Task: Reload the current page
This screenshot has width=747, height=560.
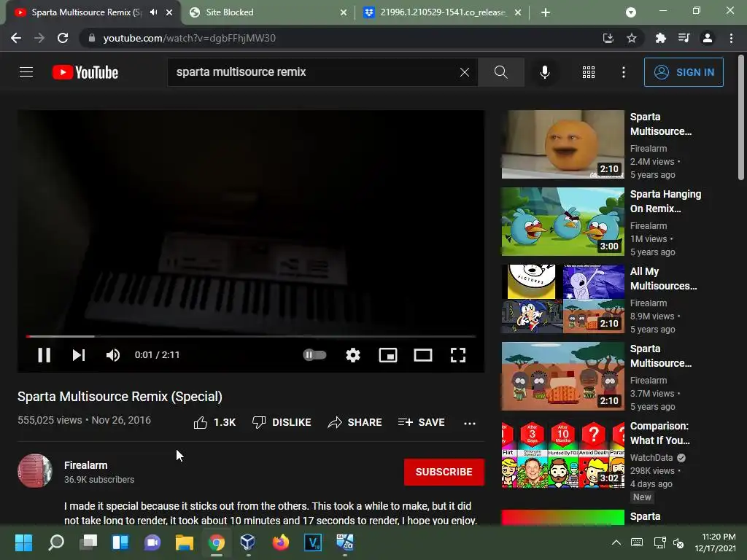Action: point(63,38)
